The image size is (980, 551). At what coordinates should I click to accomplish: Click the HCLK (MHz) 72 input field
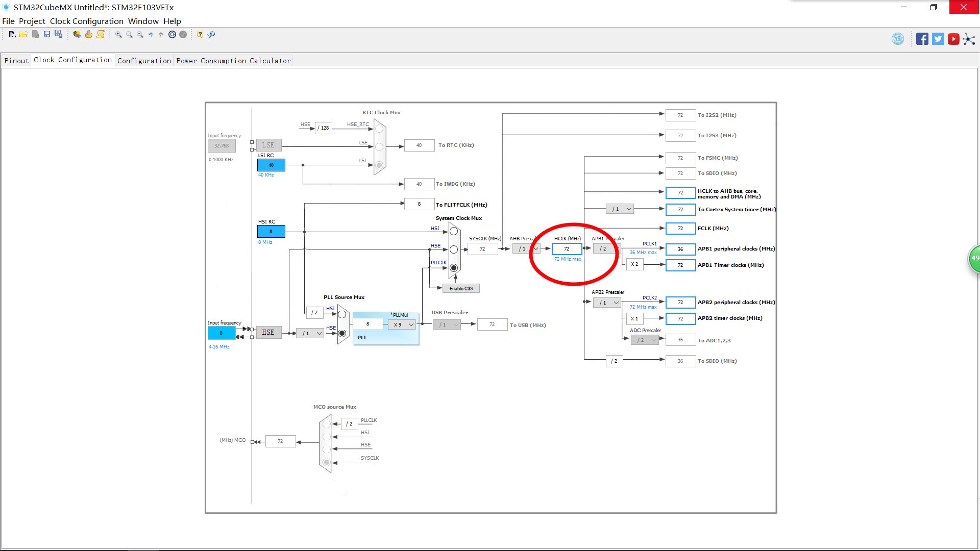click(567, 249)
